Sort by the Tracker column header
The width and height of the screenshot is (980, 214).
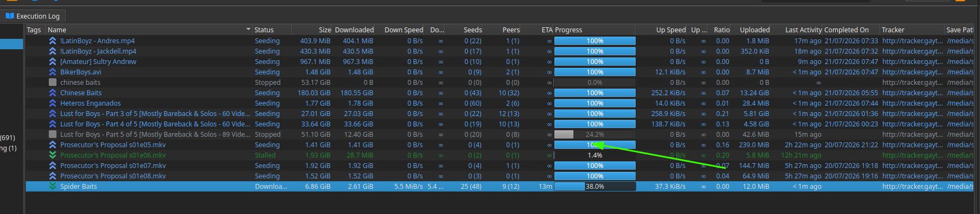893,30
